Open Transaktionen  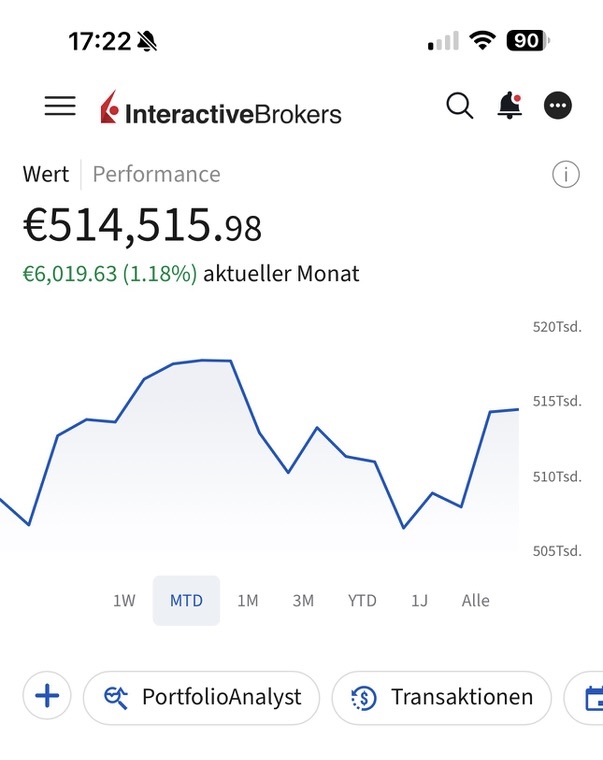pyautogui.click(x=441, y=697)
